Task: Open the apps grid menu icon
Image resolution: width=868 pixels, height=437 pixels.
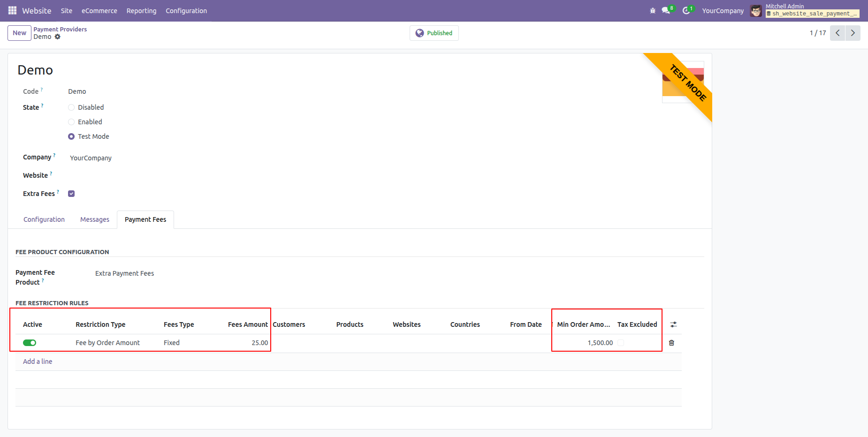Action: tap(12, 10)
